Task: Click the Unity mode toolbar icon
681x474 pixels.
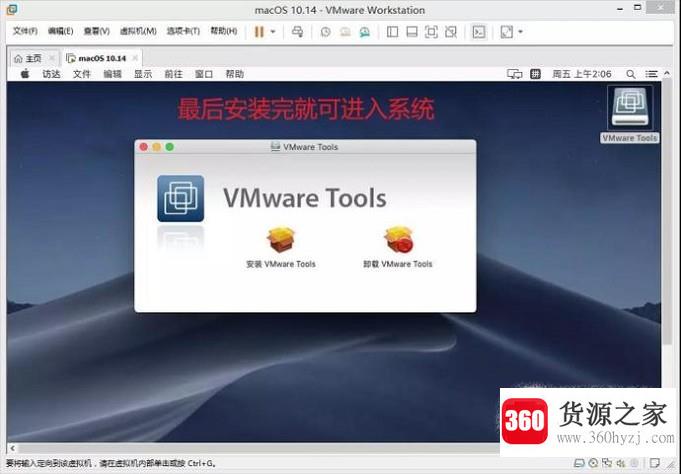Action: pos(451,32)
